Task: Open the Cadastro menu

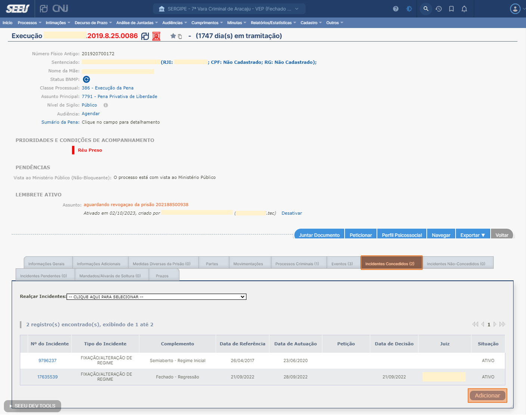Action: 311,23
